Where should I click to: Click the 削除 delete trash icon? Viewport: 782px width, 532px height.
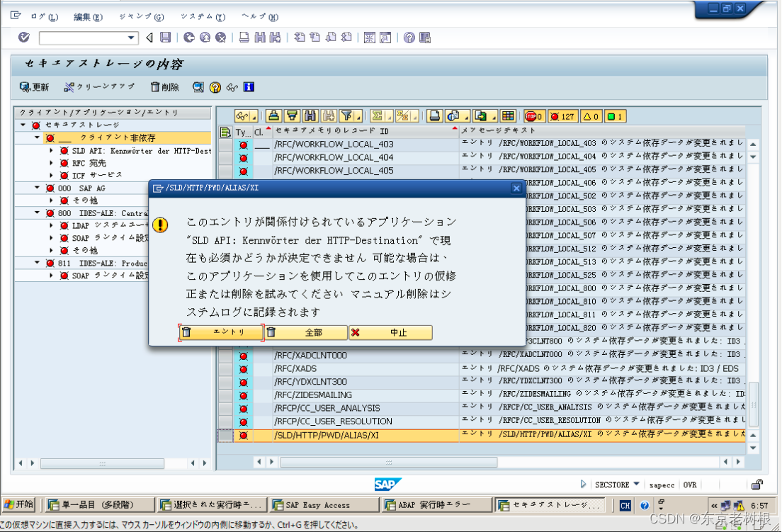click(155, 86)
